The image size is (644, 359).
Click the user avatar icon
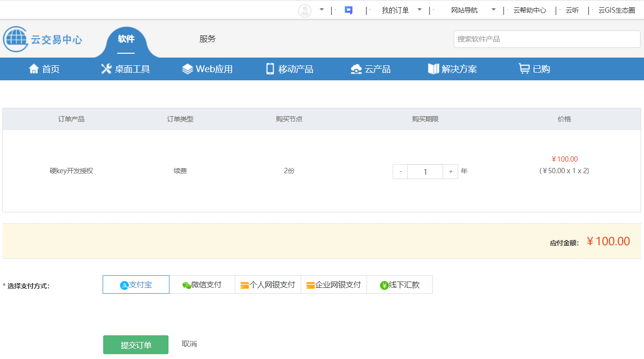[x=305, y=11]
